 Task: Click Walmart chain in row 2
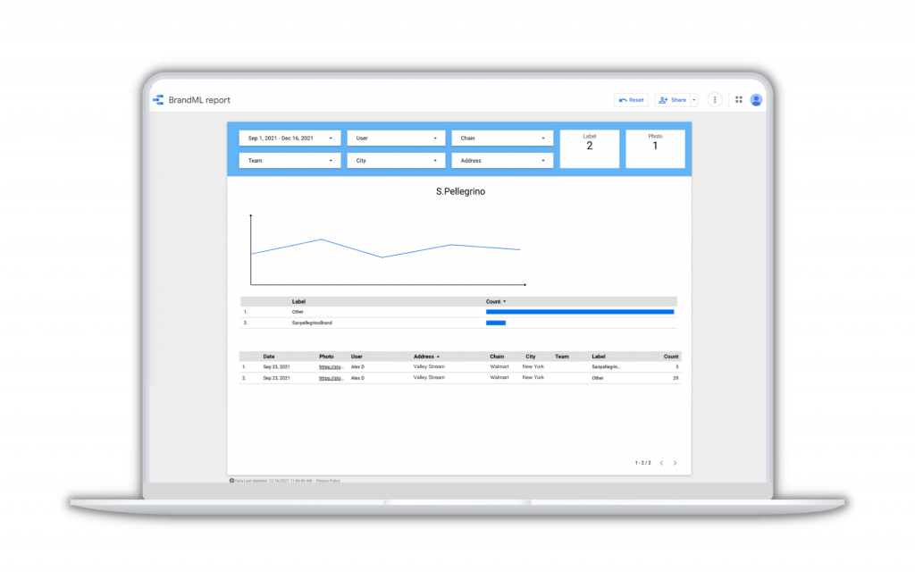(x=499, y=378)
